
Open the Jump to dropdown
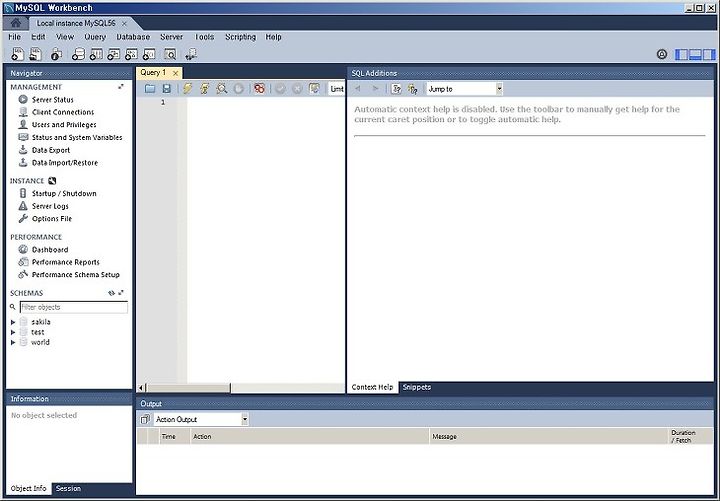[x=465, y=89]
